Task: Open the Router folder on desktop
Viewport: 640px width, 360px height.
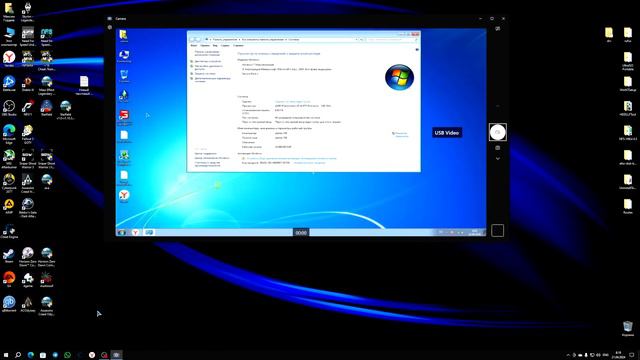Action: click(628, 206)
